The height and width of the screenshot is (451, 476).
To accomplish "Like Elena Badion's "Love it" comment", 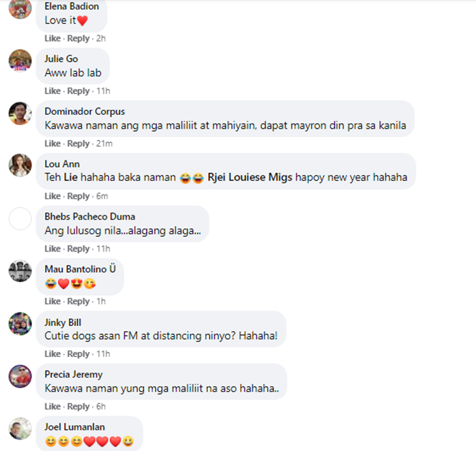I will [53, 38].
